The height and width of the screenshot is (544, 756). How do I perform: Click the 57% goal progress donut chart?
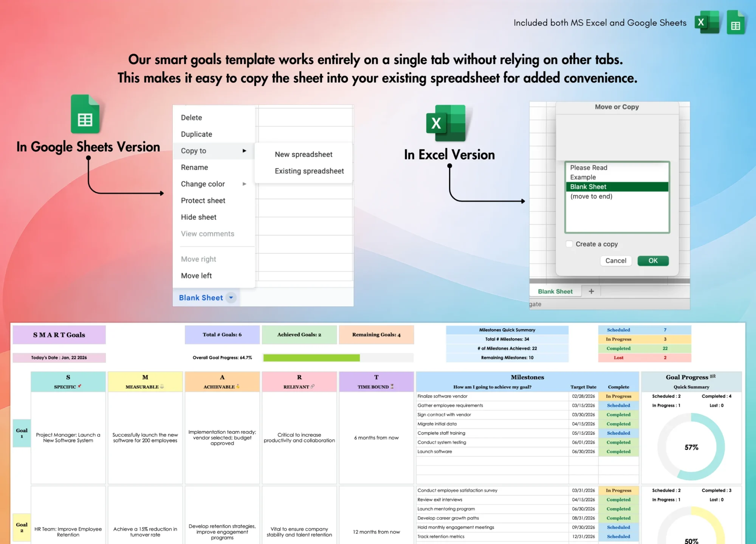click(691, 447)
